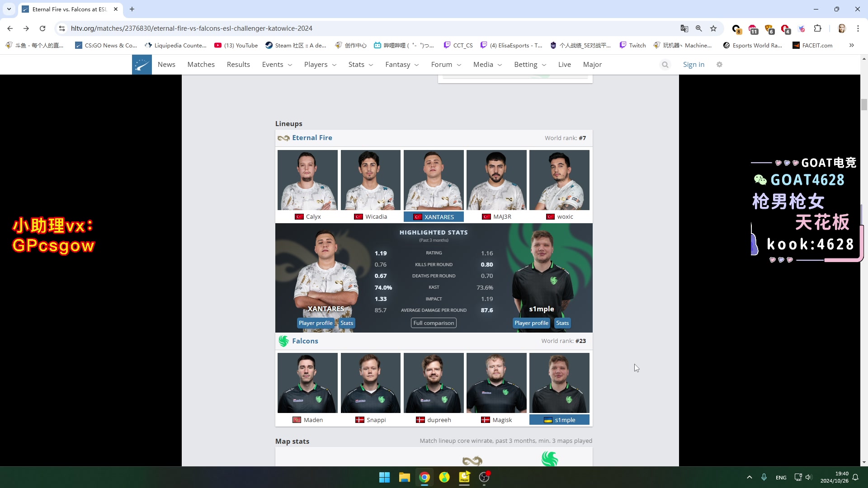Click the Falcons team logo icon
Screen dimensions: 868x488
pos(284,340)
